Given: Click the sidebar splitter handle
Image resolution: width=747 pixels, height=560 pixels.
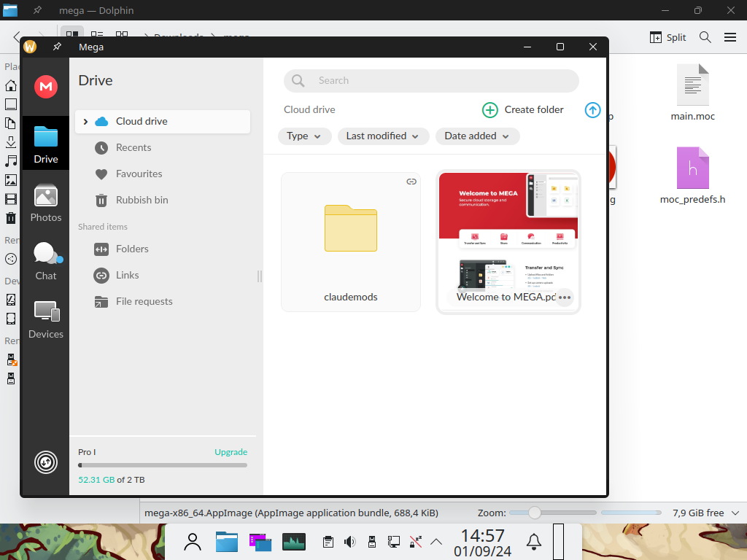Looking at the screenshot, I should [259, 276].
